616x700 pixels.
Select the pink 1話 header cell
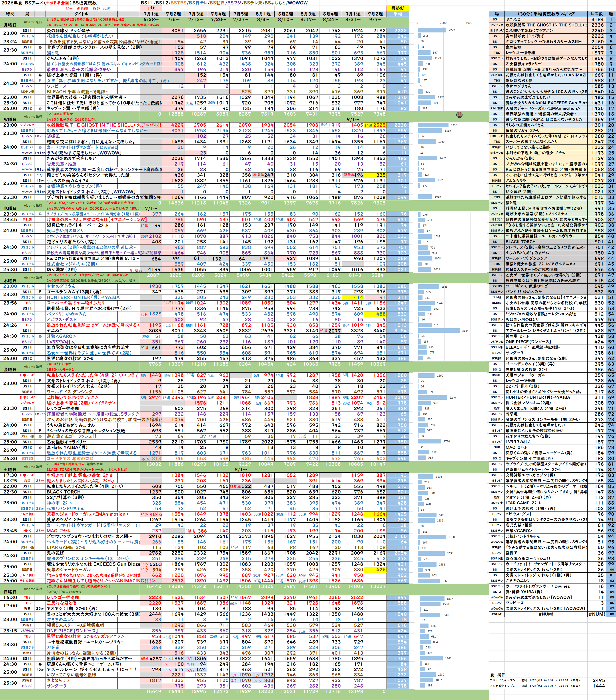(151, 8)
